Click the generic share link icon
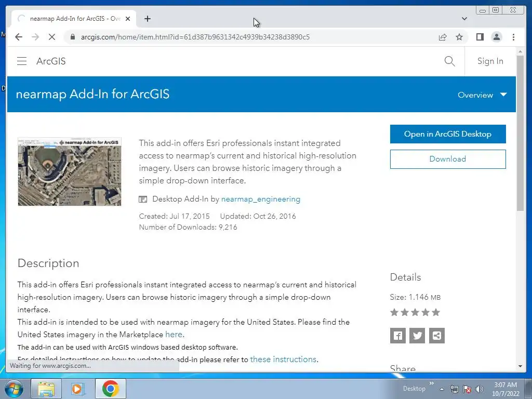Image resolution: width=532 pixels, height=399 pixels. click(436, 336)
